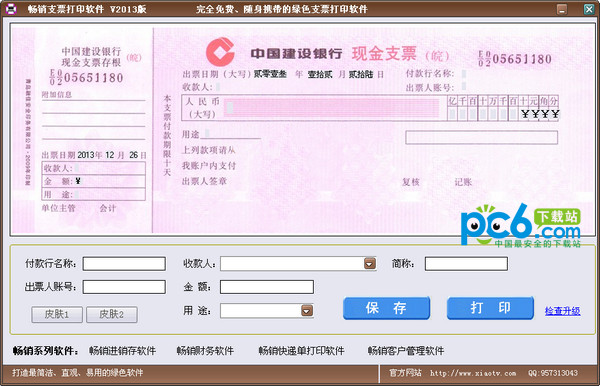Open the 检查升级 link
The height and width of the screenshot is (386, 600).
point(562,311)
